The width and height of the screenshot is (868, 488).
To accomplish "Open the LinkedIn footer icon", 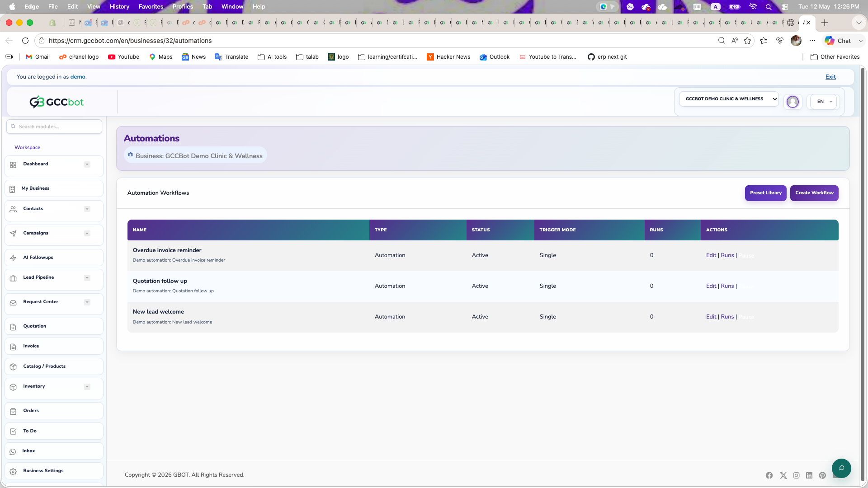I will [x=809, y=475].
